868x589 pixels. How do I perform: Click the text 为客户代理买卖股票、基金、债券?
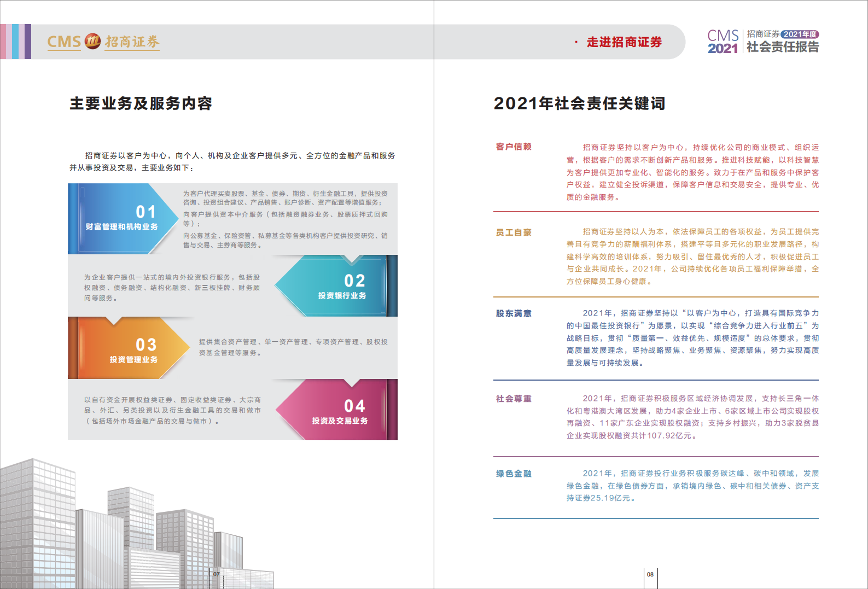click(x=286, y=198)
